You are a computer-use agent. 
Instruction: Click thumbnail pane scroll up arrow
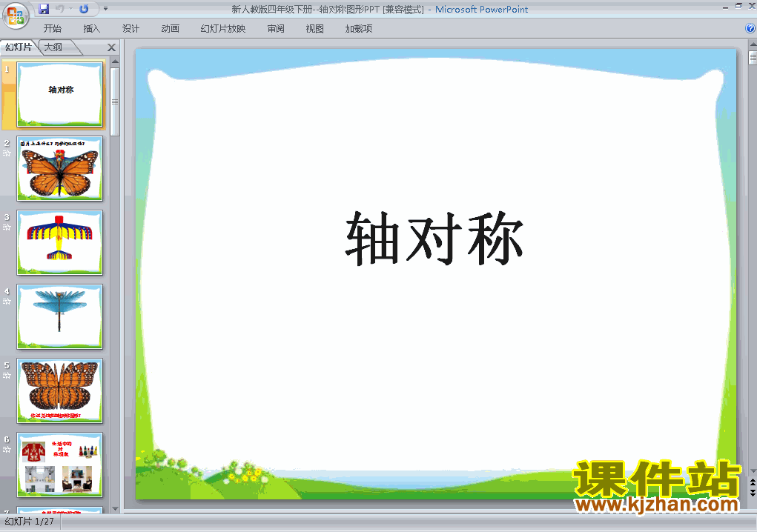pyautogui.click(x=115, y=61)
